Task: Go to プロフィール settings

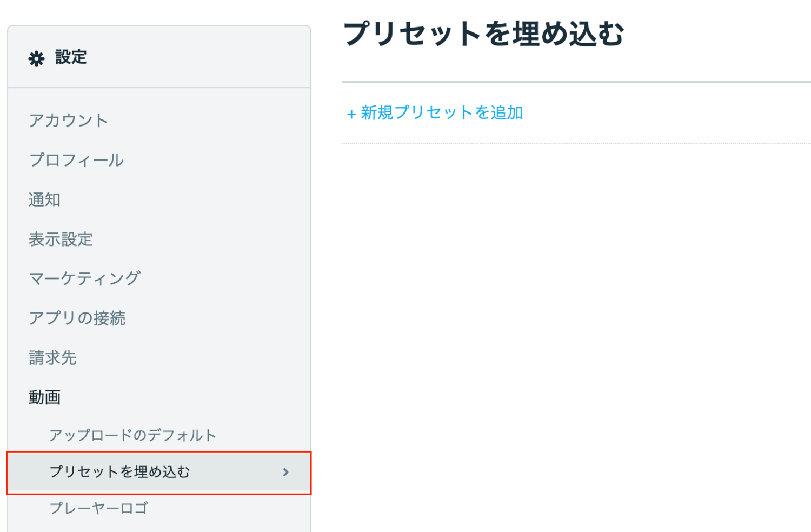Action: pyautogui.click(x=76, y=160)
